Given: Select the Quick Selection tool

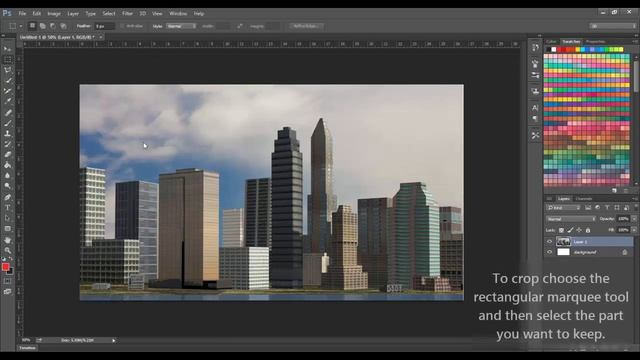Looking at the screenshot, I should (x=7, y=81).
